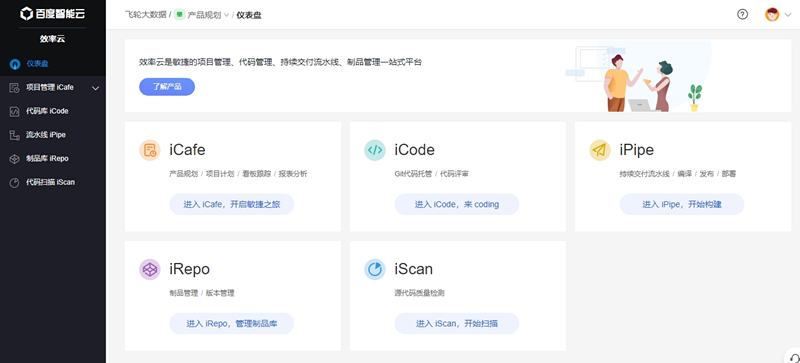The width and height of the screenshot is (800, 363).
Task: Click the 制品库 iRepo sidebar icon
Action: pyautogui.click(x=15, y=159)
